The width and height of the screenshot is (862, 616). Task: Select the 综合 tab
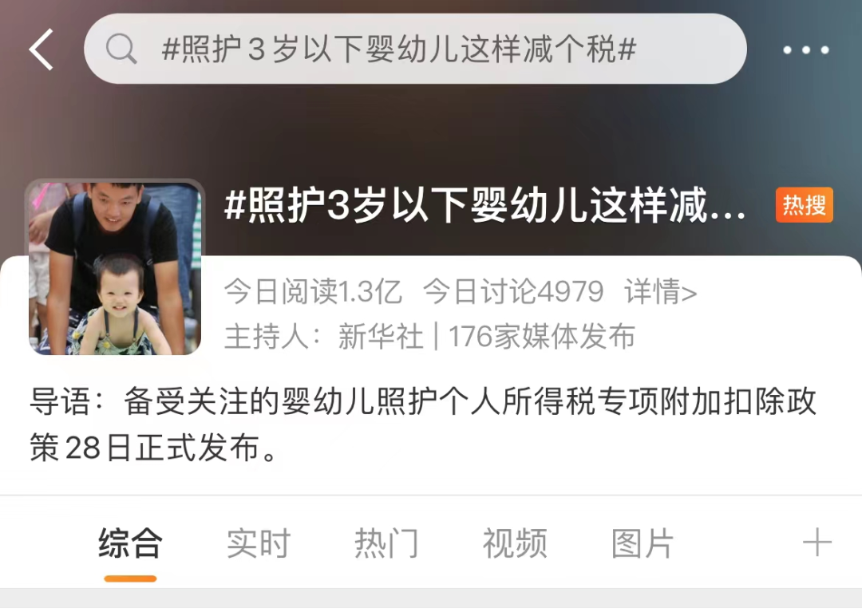click(130, 543)
